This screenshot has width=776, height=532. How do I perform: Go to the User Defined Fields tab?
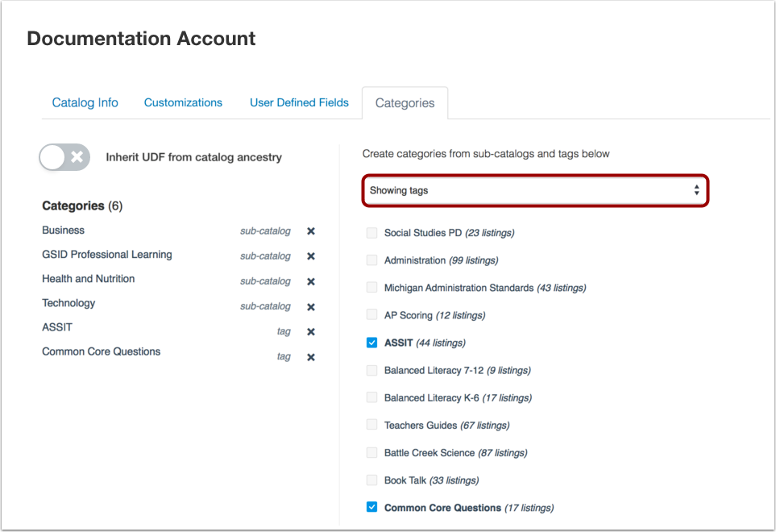pos(299,102)
